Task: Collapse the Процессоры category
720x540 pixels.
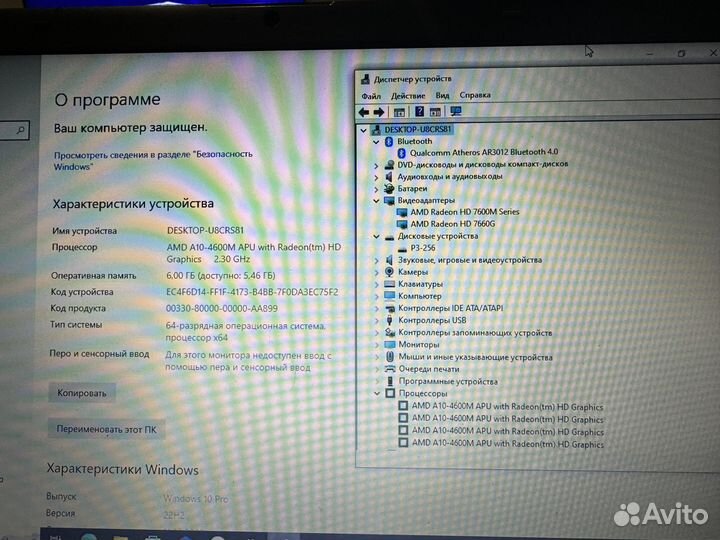Action: pos(376,394)
